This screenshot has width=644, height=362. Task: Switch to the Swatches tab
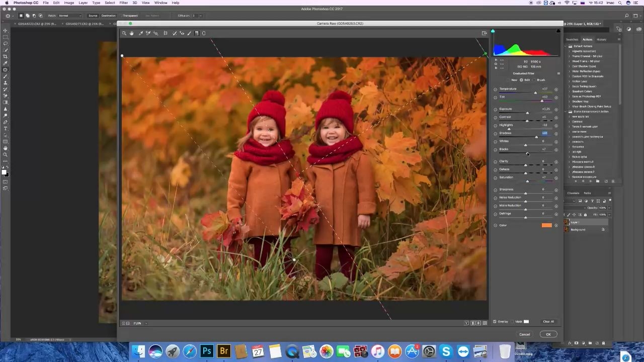coord(572,40)
